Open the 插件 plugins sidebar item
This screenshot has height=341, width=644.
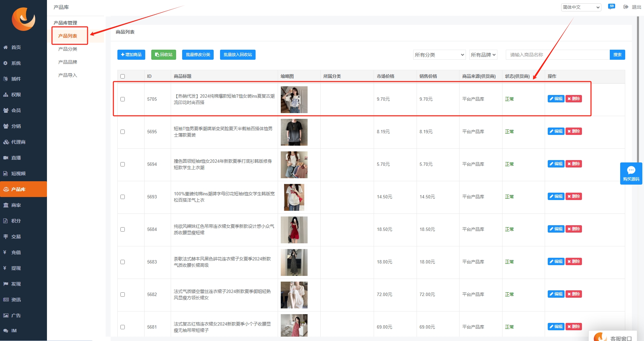tap(23, 79)
